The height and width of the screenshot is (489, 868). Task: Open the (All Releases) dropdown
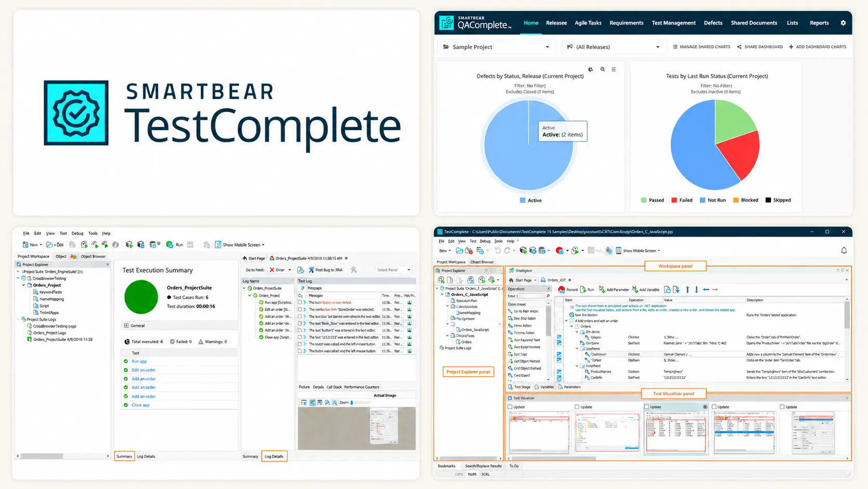(x=614, y=47)
